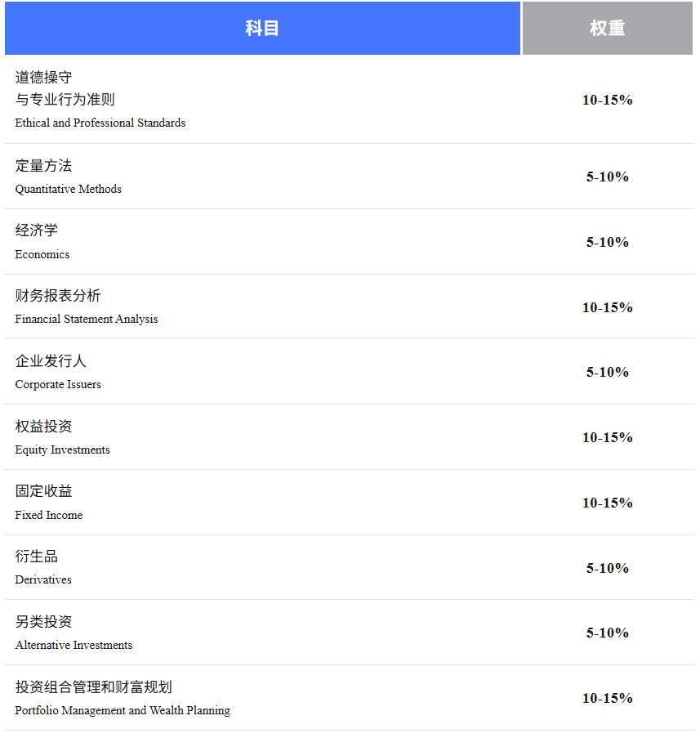The width and height of the screenshot is (700, 738).
Task: Click the 经济学 subject title
Action: [x=36, y=230]
